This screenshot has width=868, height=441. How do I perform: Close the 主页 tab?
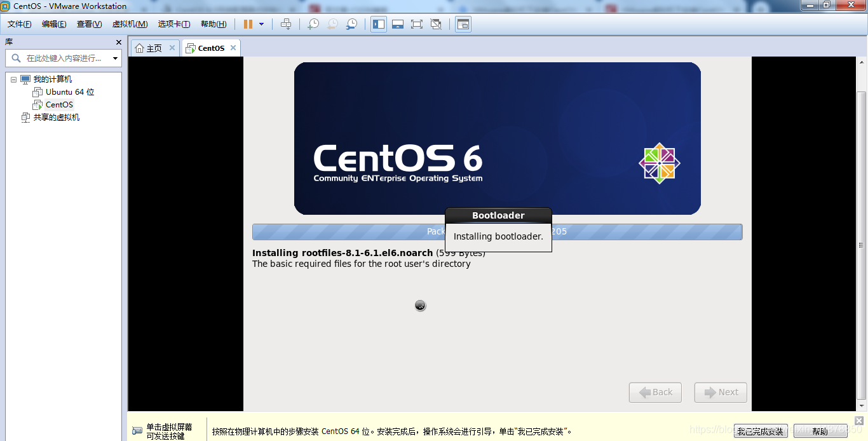coord(172,48)
